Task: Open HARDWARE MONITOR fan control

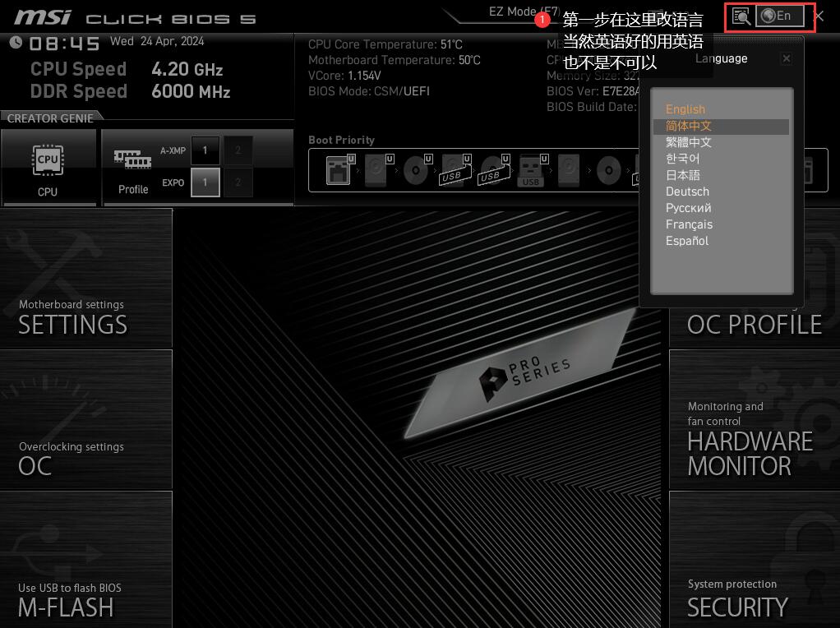Action: point(749,444)
